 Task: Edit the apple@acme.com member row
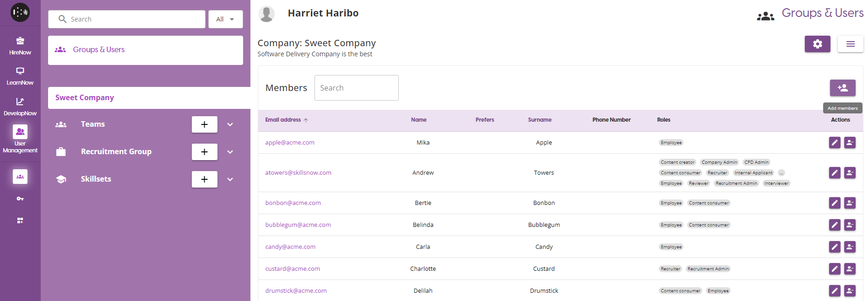point(835,143)
